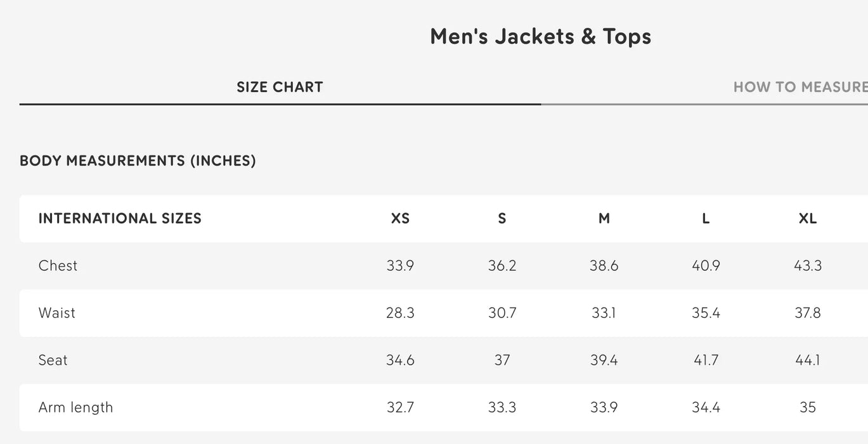868x444 pixels.
Task: Select the XS column header
Action: pos(400,218)
